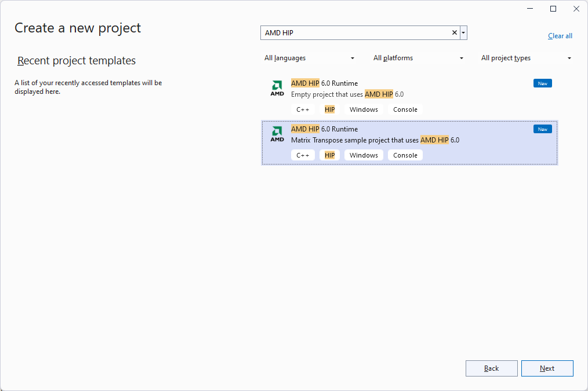Open the All platforms dropdown
Image resolution: width=588 pixels, height=391 pixels.
418,58
